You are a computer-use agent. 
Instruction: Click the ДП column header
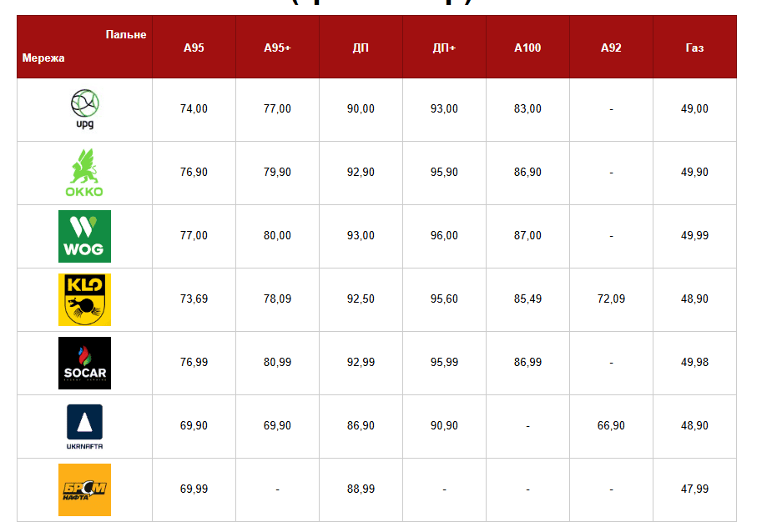pyautogui.click(x=361, y=48)
